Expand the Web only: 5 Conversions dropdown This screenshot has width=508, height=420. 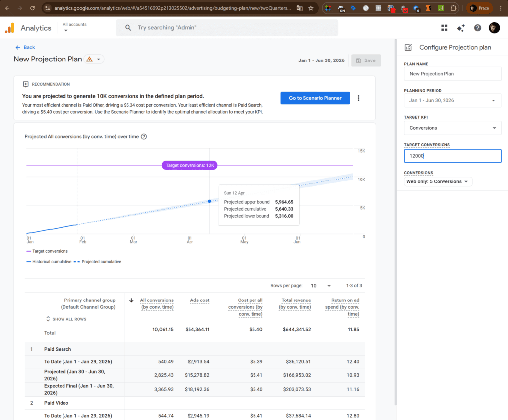pyautogui.click(x=439, y=182)
